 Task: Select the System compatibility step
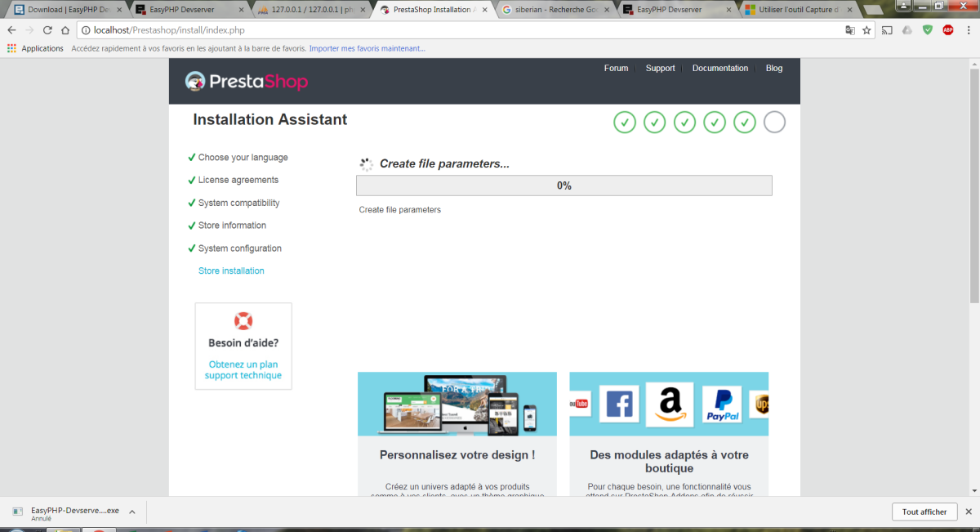tap(239, 203)
